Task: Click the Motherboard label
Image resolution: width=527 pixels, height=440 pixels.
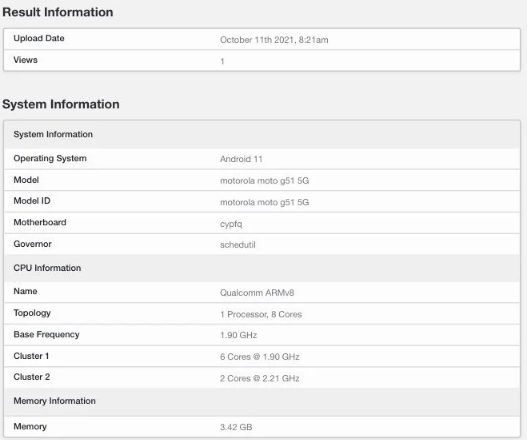Action: point(40,223)
